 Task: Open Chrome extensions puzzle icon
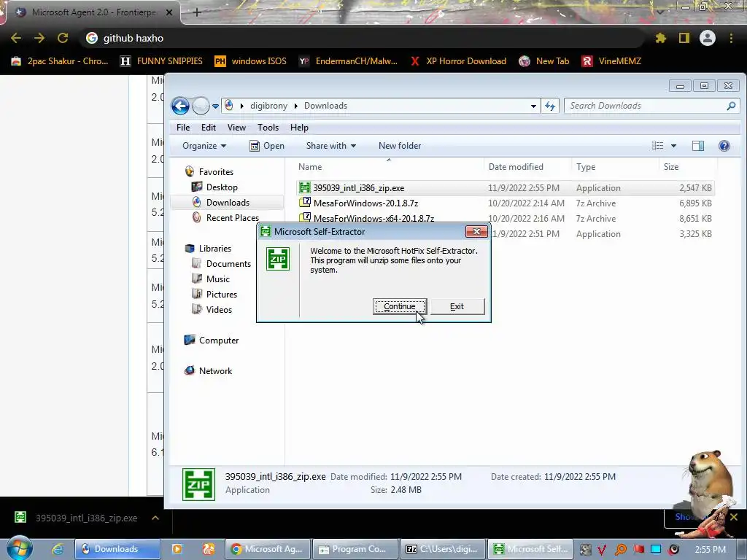[660, 38]
